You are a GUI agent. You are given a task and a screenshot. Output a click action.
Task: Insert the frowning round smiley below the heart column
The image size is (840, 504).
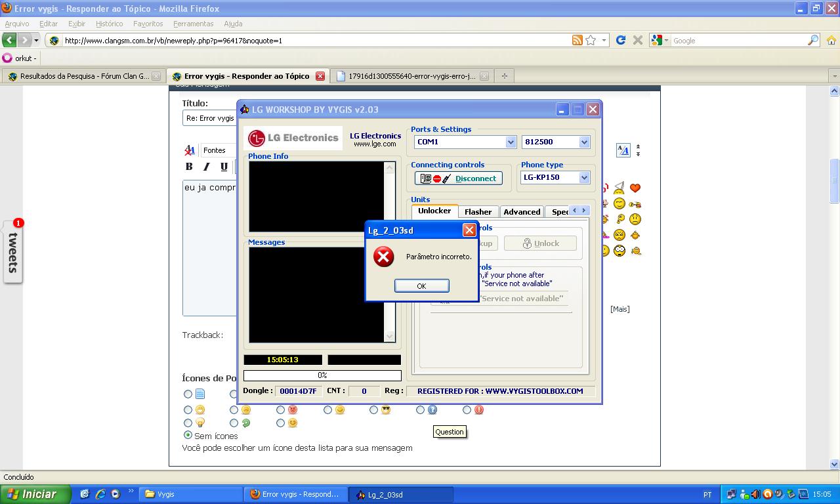tap(635, 219)
